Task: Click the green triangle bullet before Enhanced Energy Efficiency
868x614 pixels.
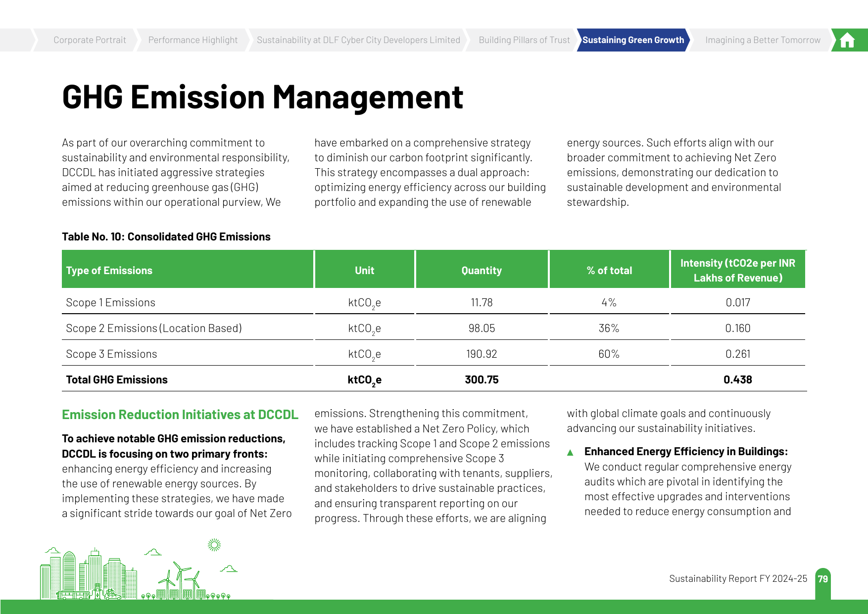Action: click(x=570, y=452)
